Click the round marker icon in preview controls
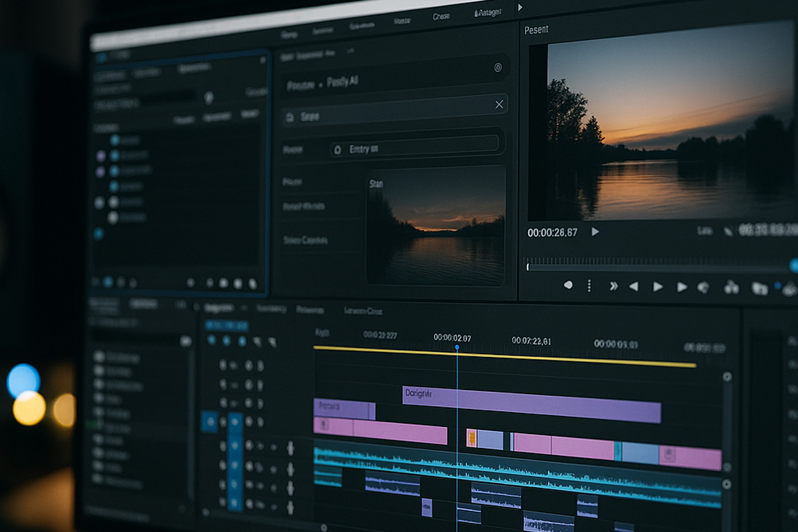The image size is (798, 532). pos(568,286)
